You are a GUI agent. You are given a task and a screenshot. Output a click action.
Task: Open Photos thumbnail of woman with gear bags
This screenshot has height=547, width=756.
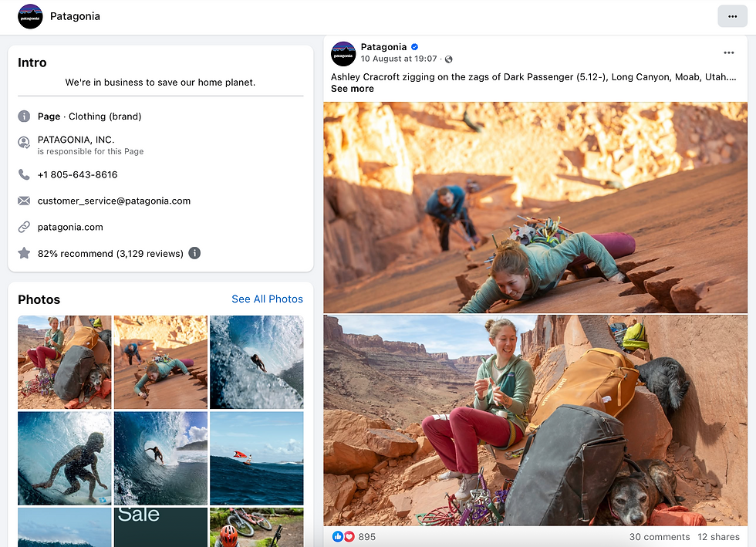(65, 363)
